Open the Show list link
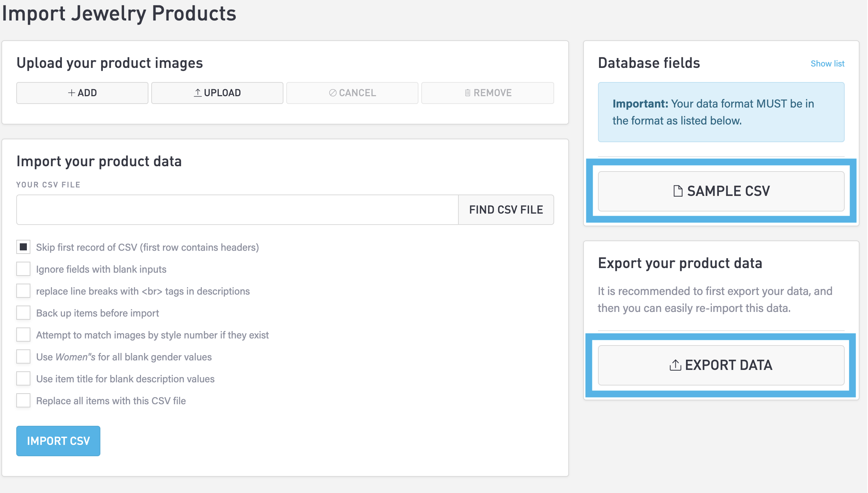 (827, 64)
